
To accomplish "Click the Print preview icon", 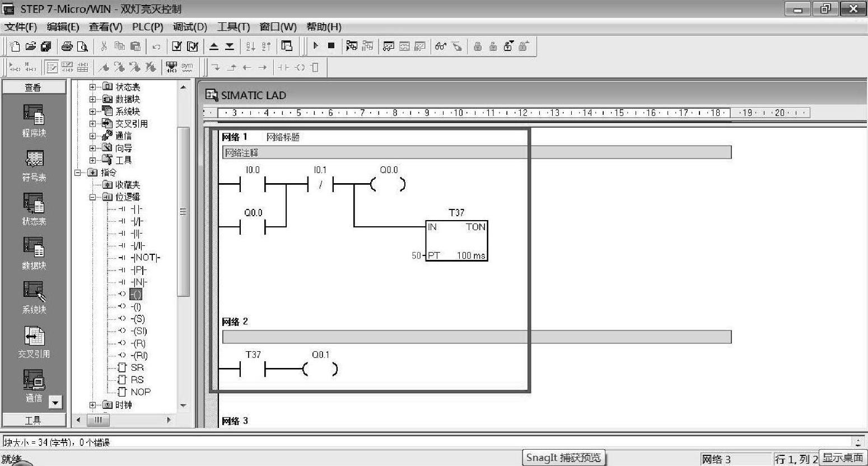I will [x=82, y=46].
